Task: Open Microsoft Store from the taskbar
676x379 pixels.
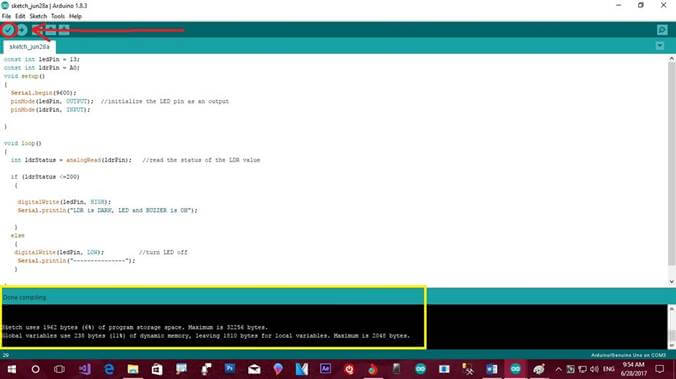Action: (157, 369)
